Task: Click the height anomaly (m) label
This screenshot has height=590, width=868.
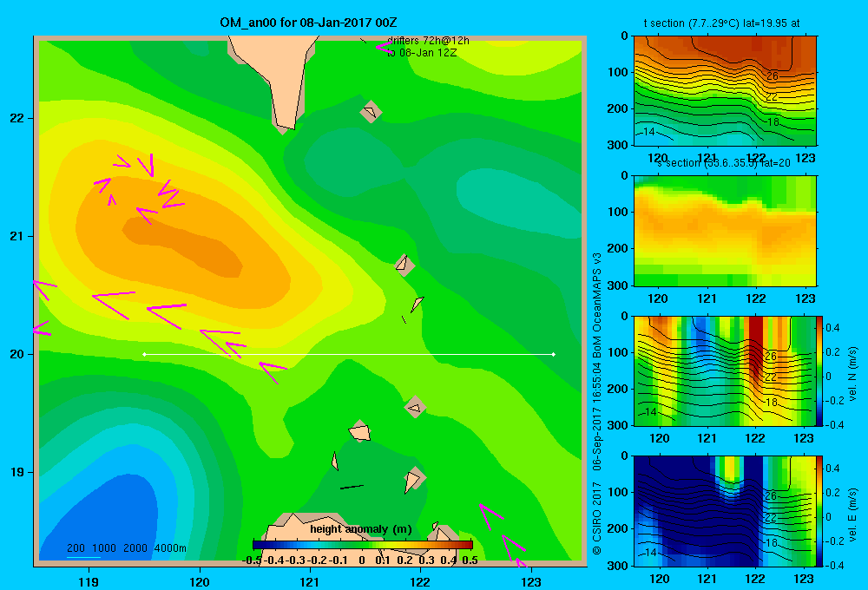Action: tap(361, 529)
